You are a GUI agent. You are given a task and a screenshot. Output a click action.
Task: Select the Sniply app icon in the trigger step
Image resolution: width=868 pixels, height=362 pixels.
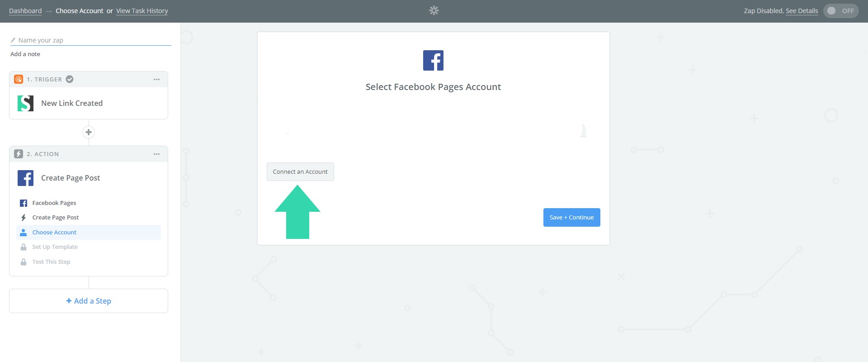tap(26, 103)
